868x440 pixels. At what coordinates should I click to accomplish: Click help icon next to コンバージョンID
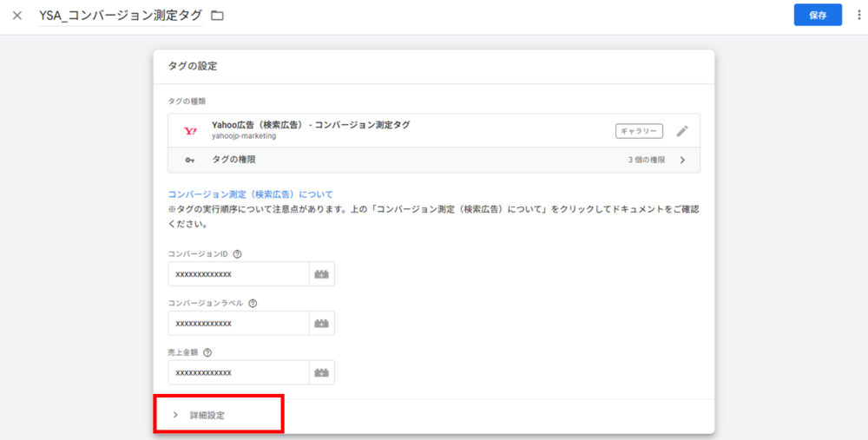click(238, 254)
